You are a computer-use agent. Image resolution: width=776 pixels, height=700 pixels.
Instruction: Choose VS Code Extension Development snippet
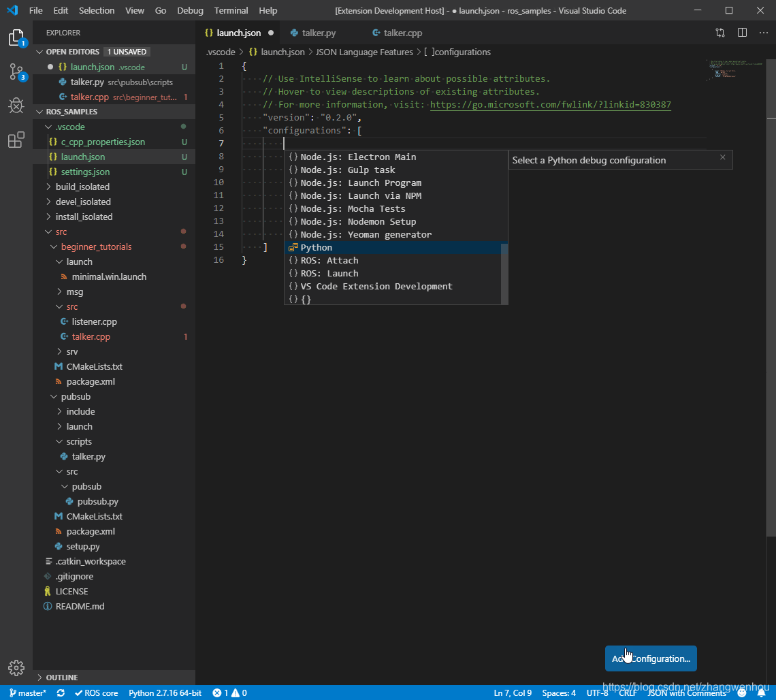tap(394, 286)
